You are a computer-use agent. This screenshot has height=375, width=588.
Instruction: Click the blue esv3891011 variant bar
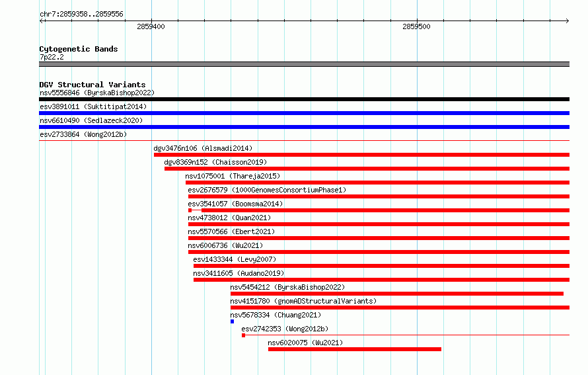[x=304, y=113]
